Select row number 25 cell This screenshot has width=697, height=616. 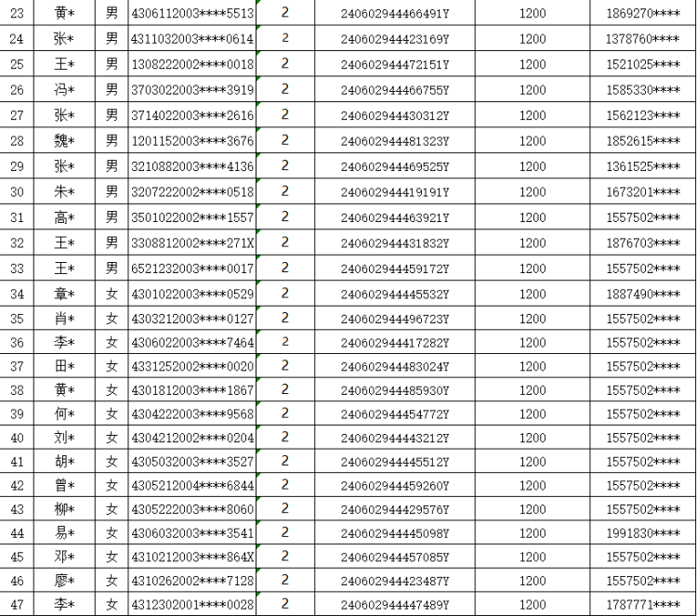(x=15, y=64)
